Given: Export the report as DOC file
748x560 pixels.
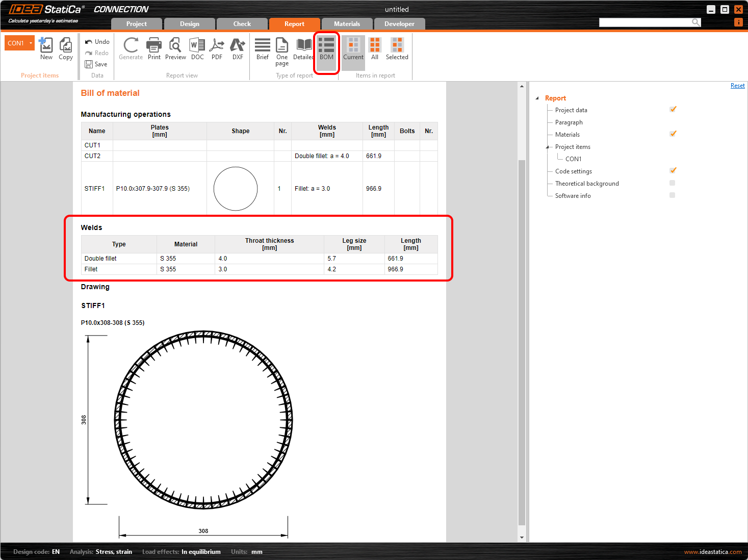Looking at the screenshot, I should (197, 48).
